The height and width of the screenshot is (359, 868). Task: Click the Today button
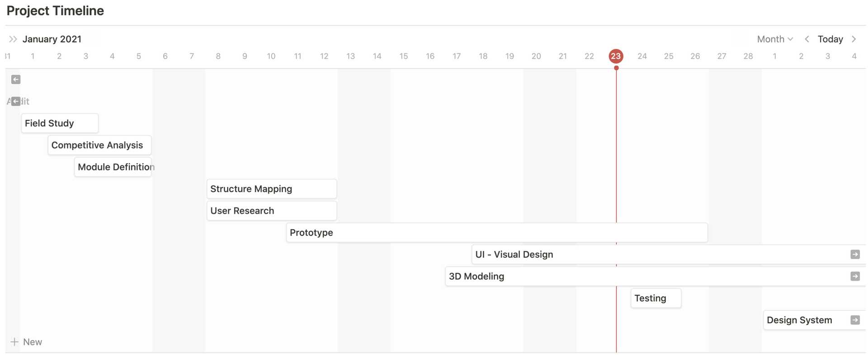(830, 39)
